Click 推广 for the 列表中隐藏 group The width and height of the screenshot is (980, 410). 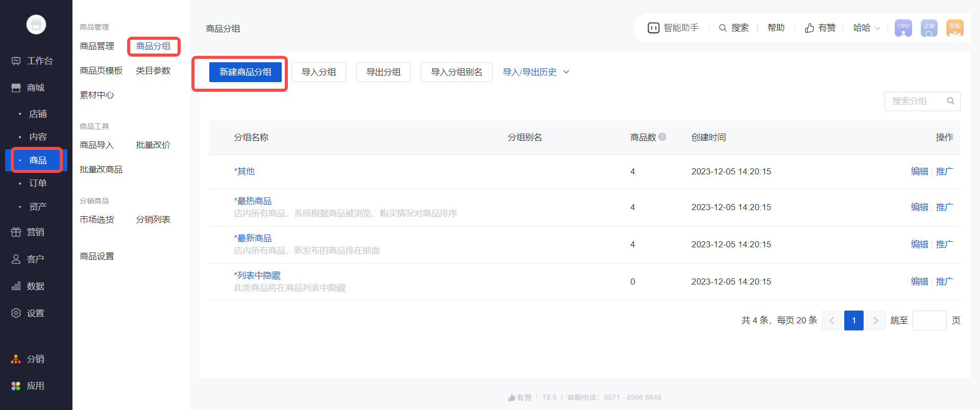944,281
